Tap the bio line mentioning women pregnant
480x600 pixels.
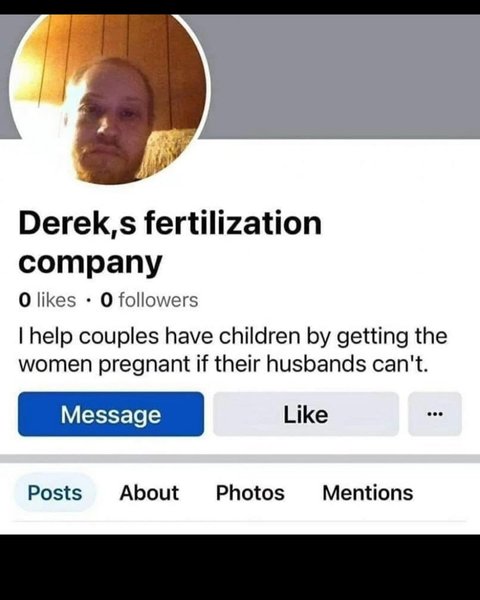click(x=223, y=364)
